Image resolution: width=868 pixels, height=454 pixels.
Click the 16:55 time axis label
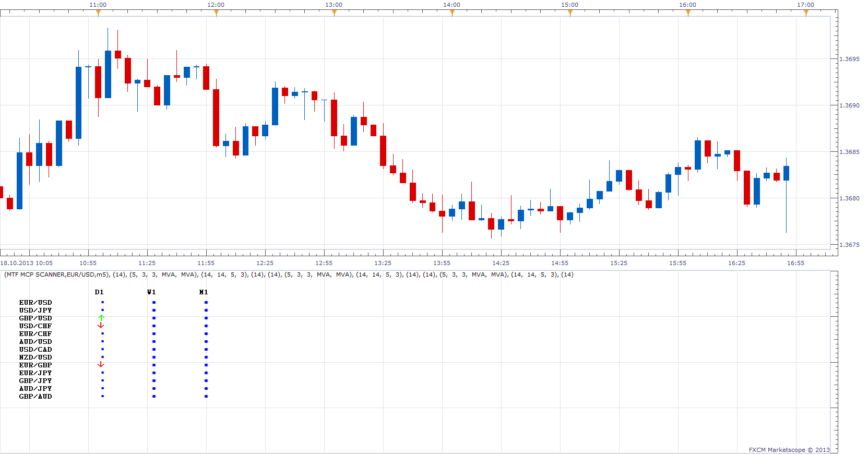tap(796, 263)
